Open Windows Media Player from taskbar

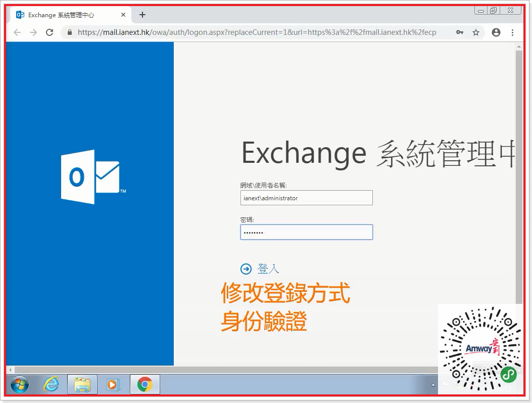113,384
